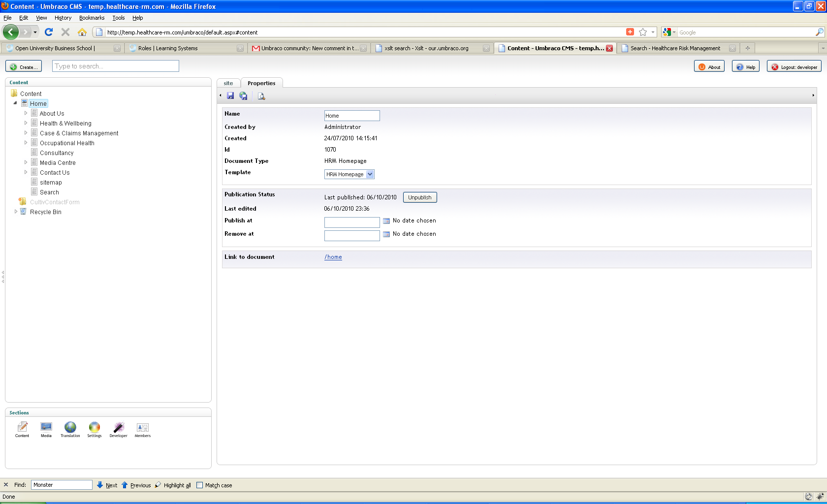
Task: Click the bookmark star icon in address bar
Action: [643, 32]
